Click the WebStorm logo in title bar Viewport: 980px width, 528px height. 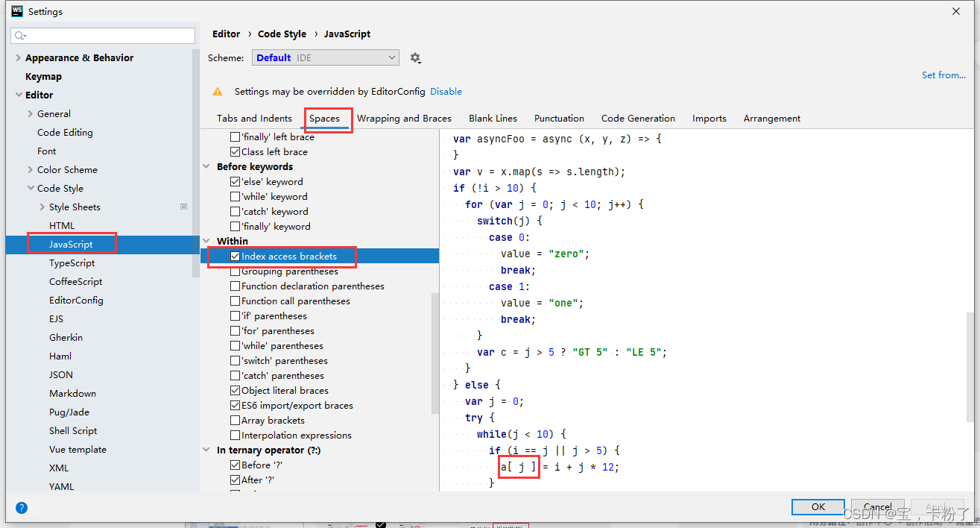point(16,11)
